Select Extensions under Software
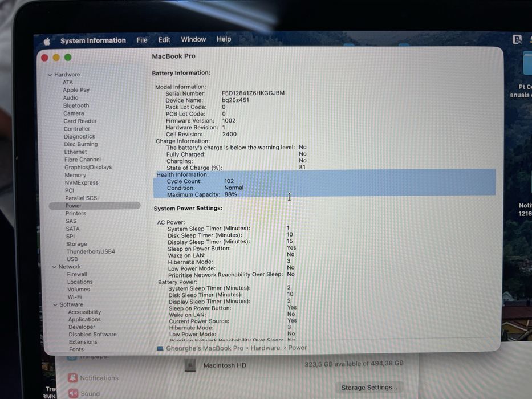Viewport: 532px width, 399px height. pos(83,342)
